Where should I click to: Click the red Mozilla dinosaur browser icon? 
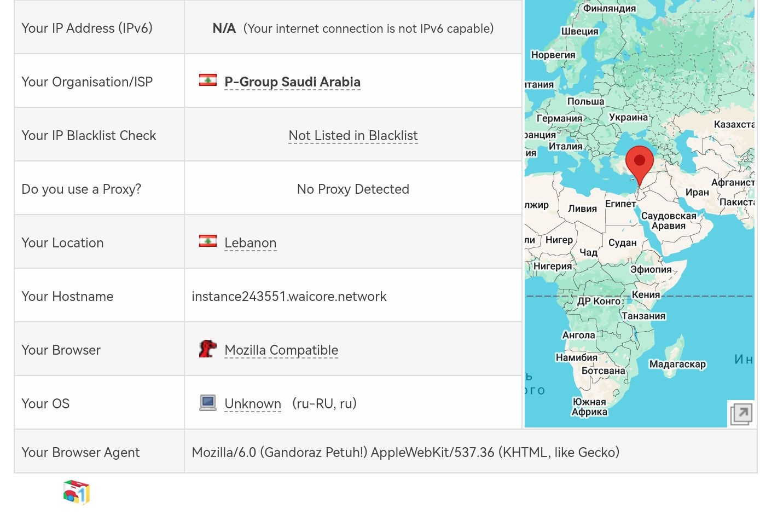pos(208,349)
